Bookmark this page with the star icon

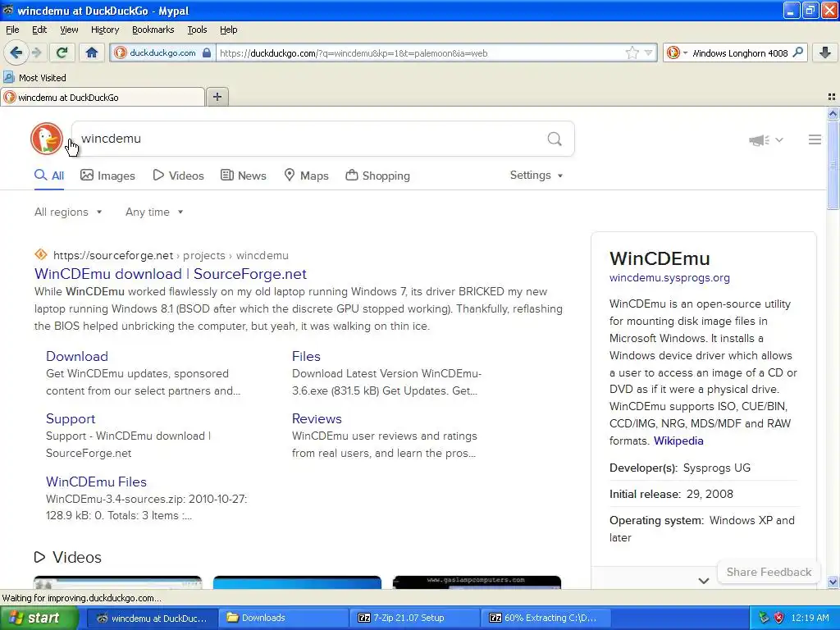coord(632,52)
